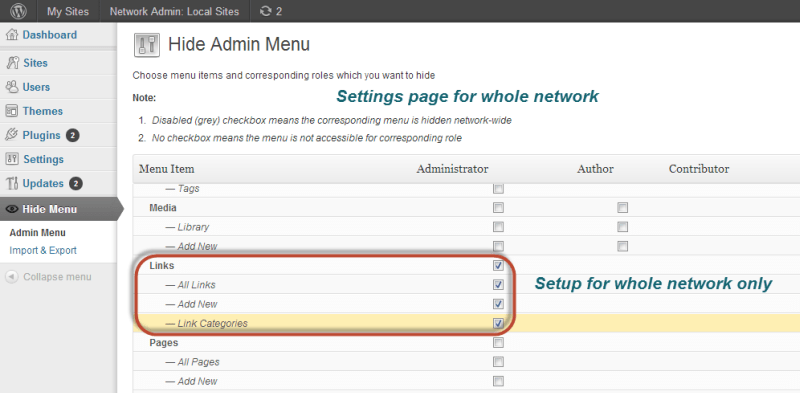The image size is (800, 393).
Task: Click the updates refresh icon in toolbar
Action: (265, 11)
